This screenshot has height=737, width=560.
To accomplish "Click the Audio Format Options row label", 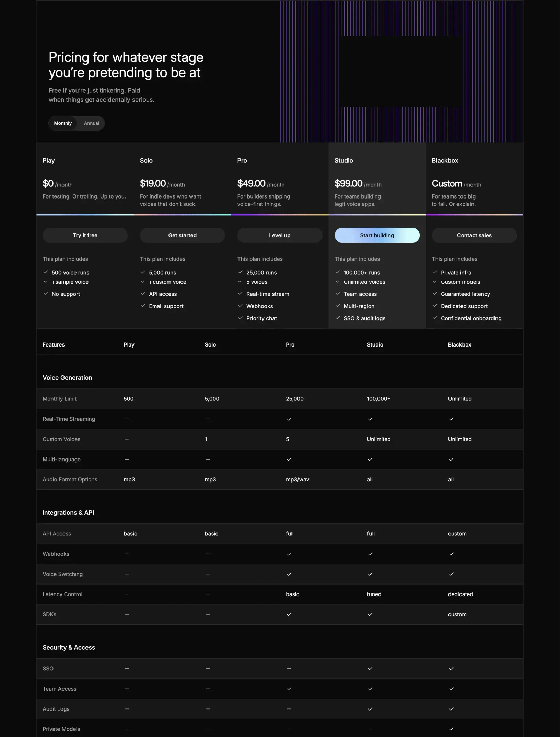I will 70,480.
